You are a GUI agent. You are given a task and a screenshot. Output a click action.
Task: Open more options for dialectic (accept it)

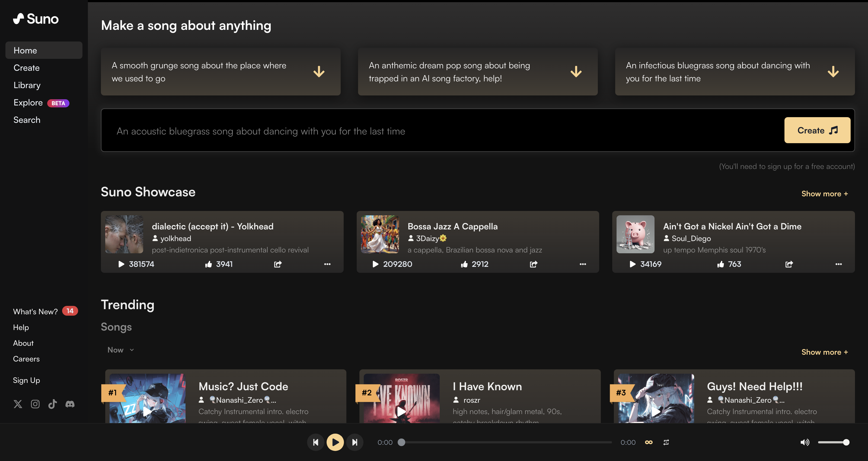coord(327,264)
